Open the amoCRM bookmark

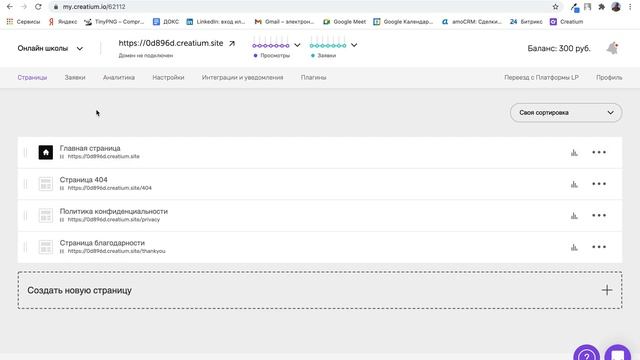point(472,22)
